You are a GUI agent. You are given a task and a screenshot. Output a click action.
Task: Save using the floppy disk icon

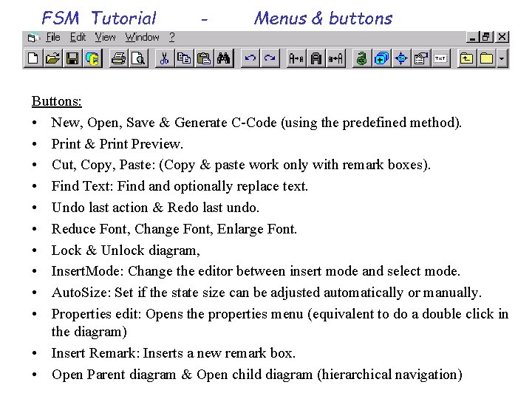click(x=72, y=58)
